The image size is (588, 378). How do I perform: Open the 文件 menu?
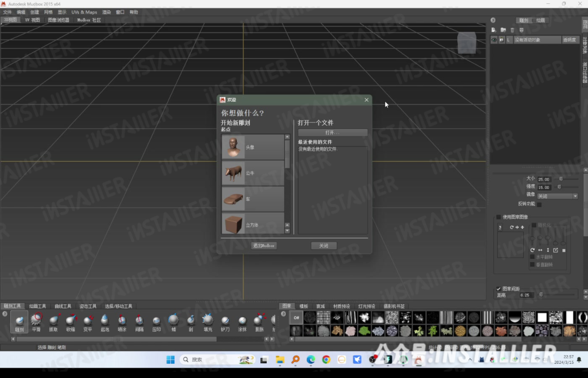pos(8,12)
